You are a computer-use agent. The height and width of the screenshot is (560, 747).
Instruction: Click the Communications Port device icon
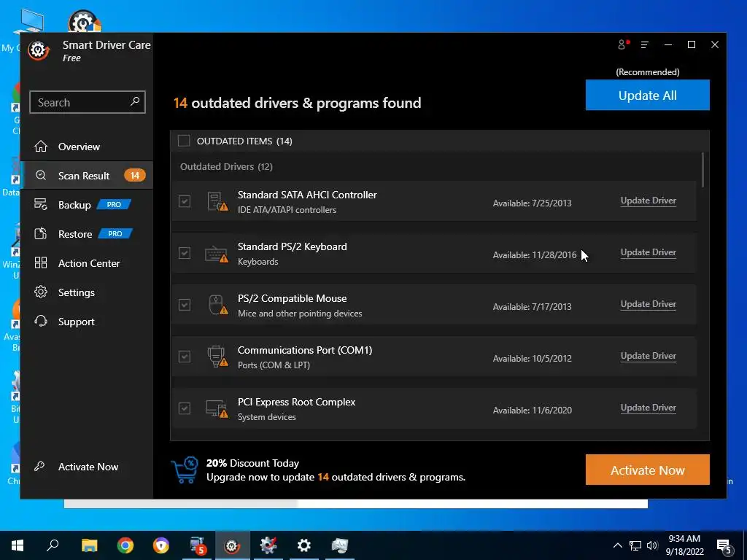tap(217, 357)
